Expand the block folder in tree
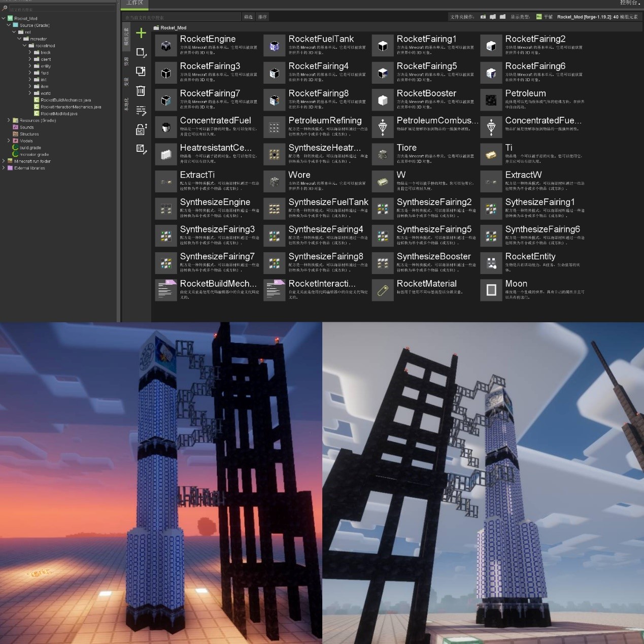This screenshot has height=644, width=644. (x=30, y=52)
